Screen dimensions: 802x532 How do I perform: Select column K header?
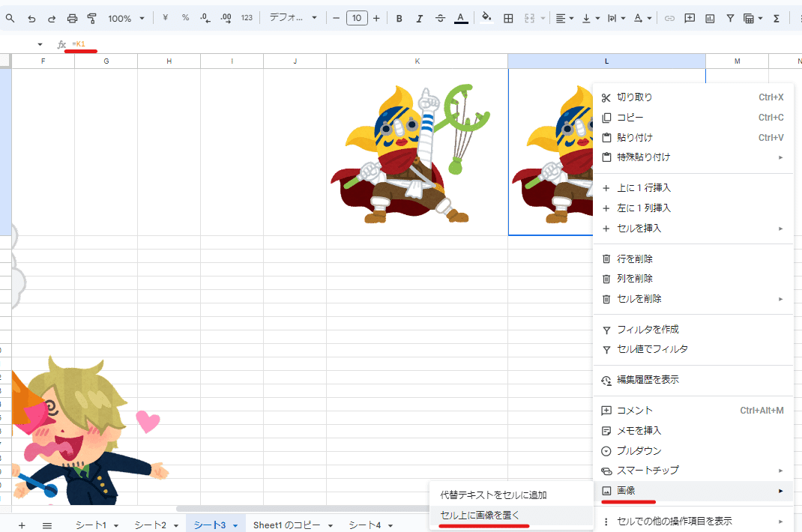pos(417,61)
